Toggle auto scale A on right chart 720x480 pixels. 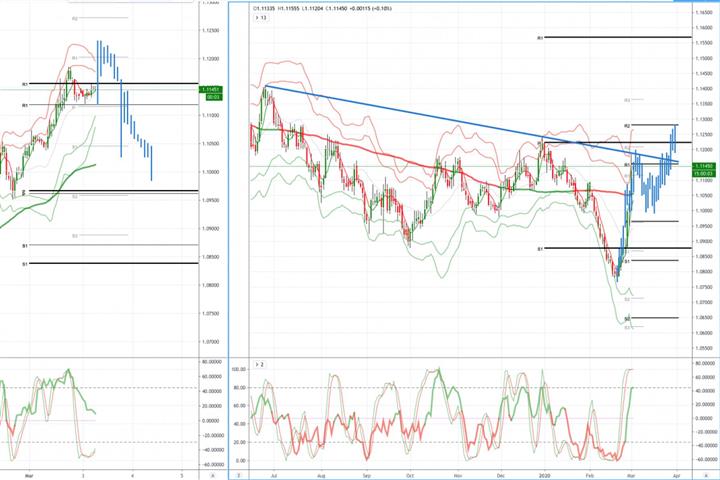[706, 476]
